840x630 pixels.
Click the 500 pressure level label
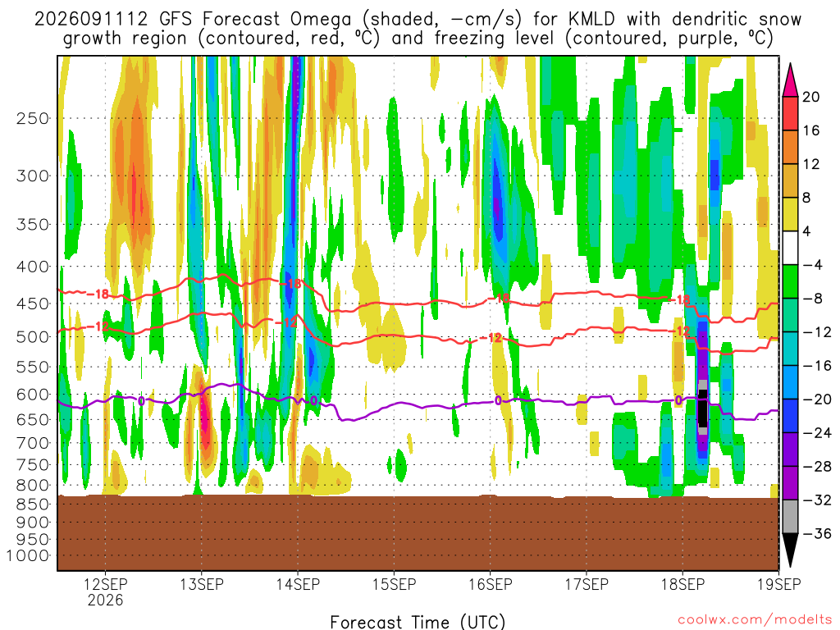point(33,337)
